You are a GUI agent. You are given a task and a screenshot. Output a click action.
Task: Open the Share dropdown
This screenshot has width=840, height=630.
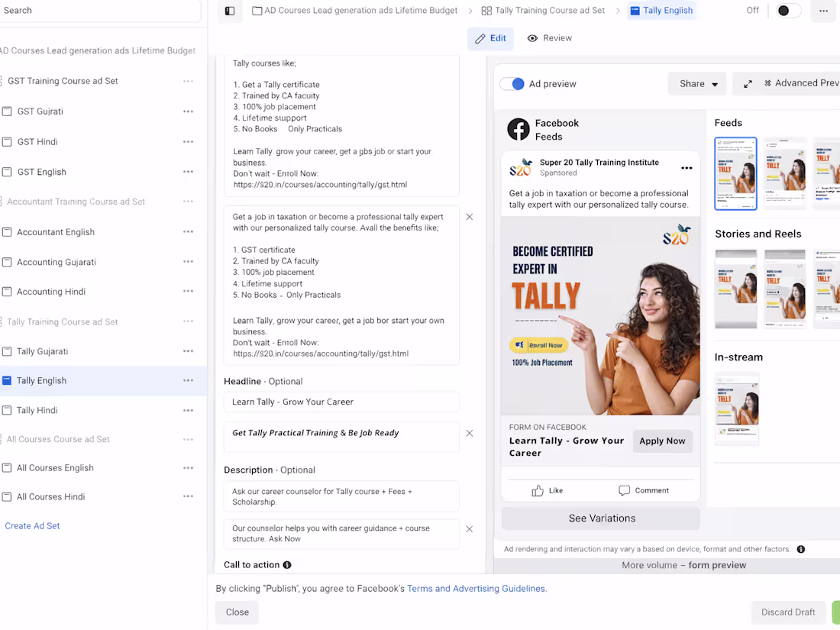pyautogui.click(x=696, y=83)
